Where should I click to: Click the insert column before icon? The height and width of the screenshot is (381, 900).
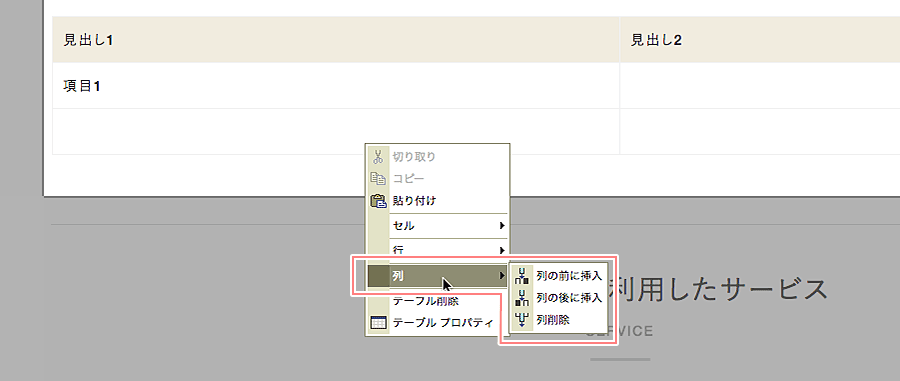pyautogui.click(x=522, y=276)
